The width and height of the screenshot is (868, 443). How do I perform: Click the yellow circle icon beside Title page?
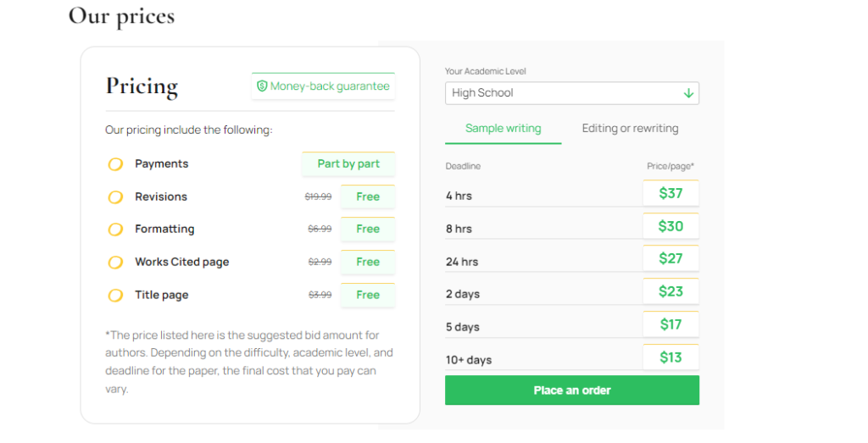point(115,296)
